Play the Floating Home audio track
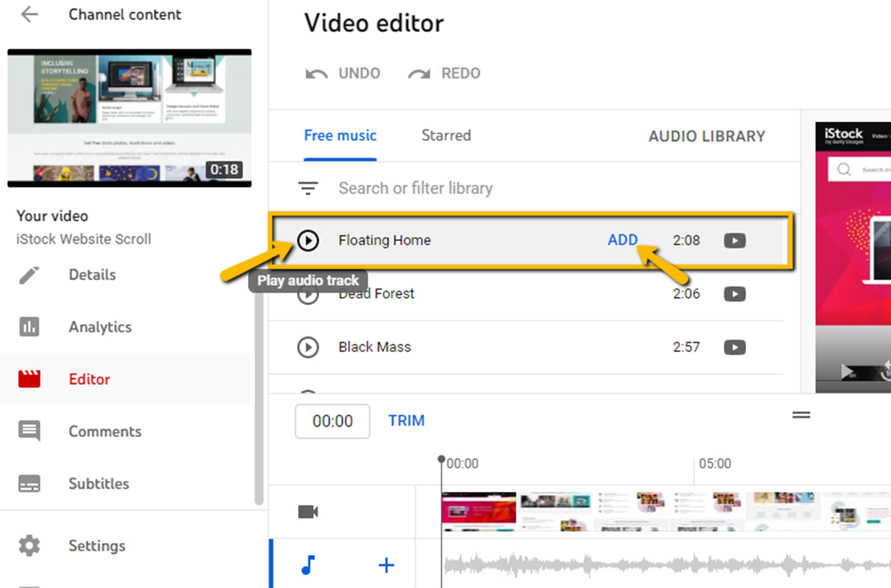Viewport: 891px width, 588px height. click(x=308, y=241)
